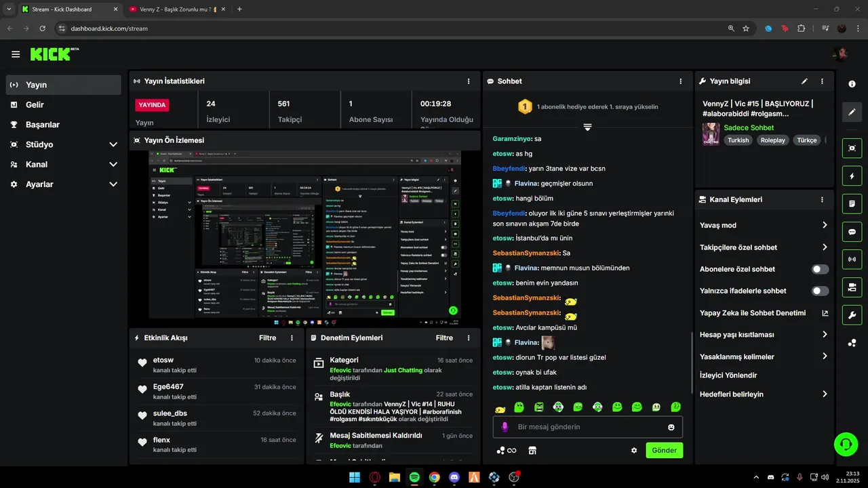Open Yasaklanmış kelimeler chevron

[825, 357]
